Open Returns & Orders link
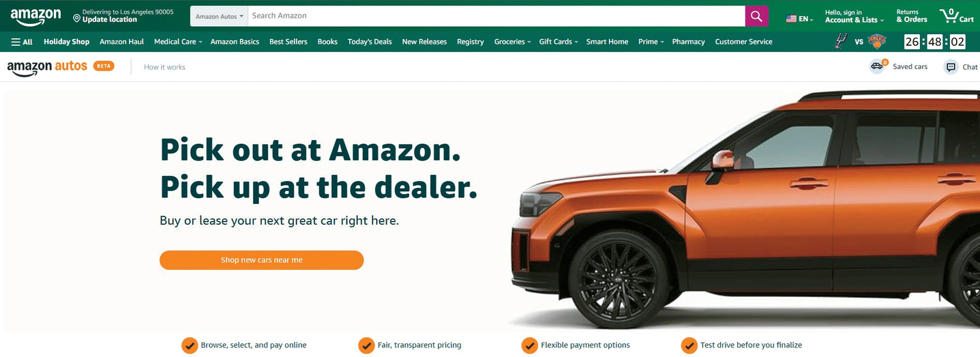980x357 pixels. coord(912,16)
